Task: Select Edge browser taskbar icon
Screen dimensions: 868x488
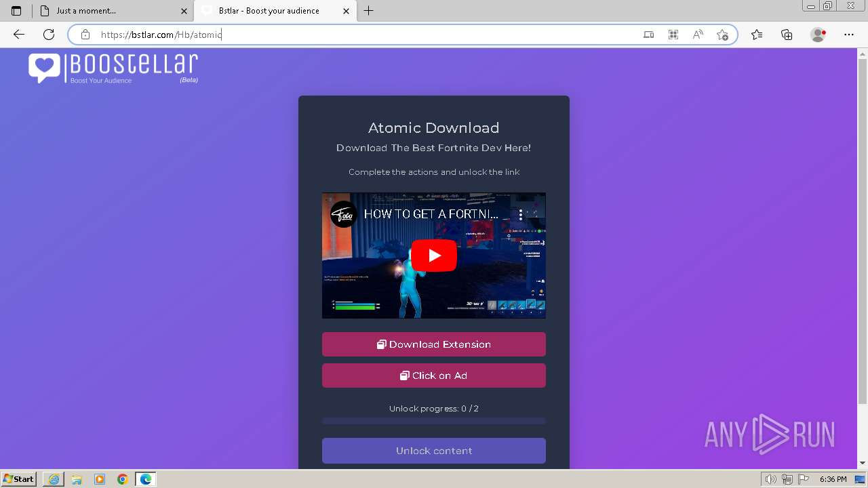Action: tap(146, 479)
